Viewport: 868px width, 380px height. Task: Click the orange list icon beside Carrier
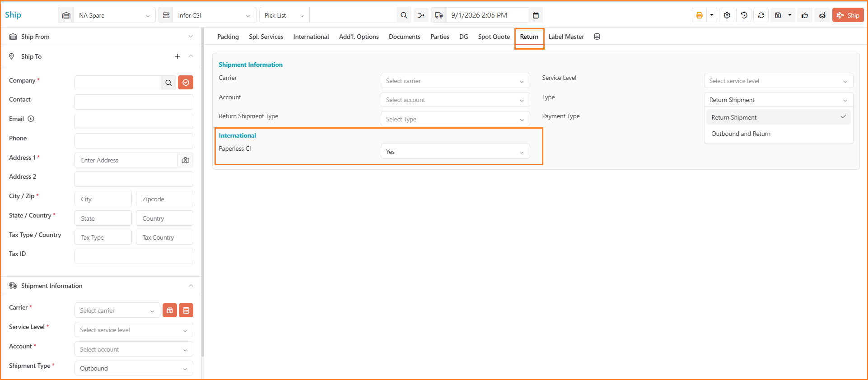tap(186, 310)
